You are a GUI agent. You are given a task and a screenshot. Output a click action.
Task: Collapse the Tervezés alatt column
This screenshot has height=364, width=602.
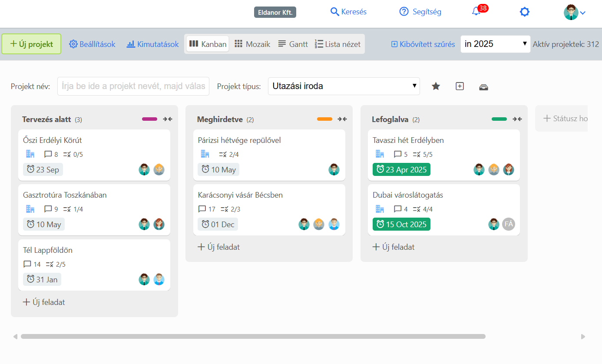(168, 119)
